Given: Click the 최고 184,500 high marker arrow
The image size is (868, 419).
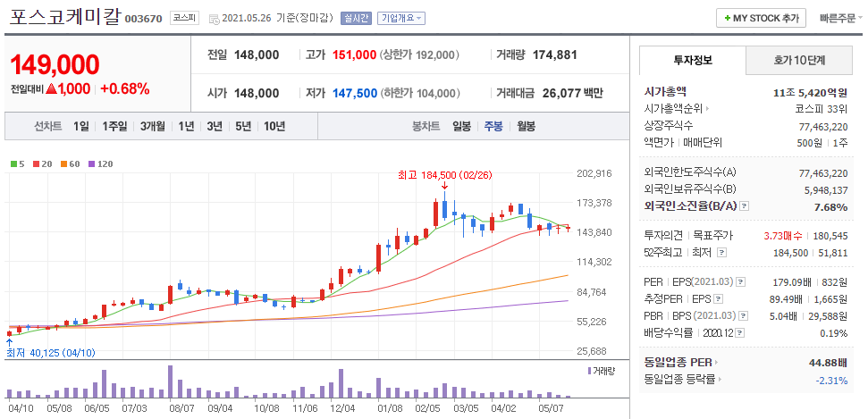Looking at the screenshot, I should [x=444, y=185].
